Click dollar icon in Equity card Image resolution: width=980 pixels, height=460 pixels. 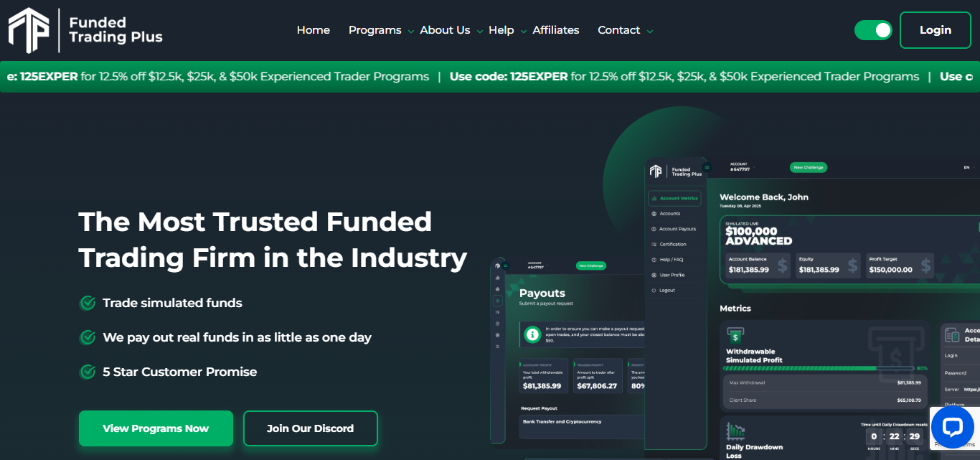tap(852, 266)
